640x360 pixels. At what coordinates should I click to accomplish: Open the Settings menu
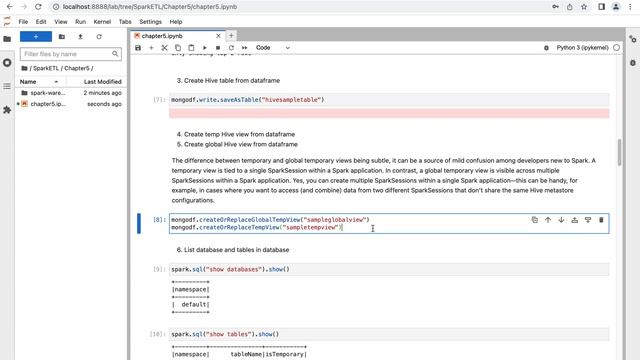[x=151, y=22]
